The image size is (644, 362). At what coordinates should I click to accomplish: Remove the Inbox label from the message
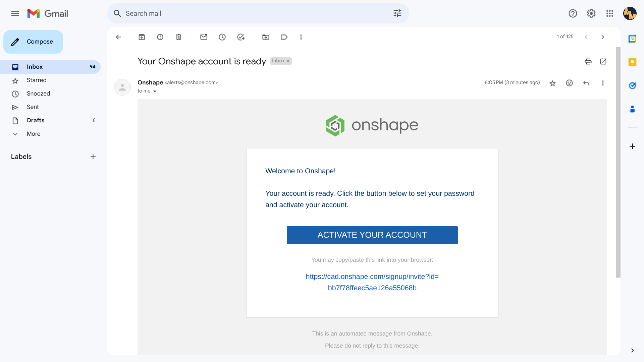coord(288,61)
